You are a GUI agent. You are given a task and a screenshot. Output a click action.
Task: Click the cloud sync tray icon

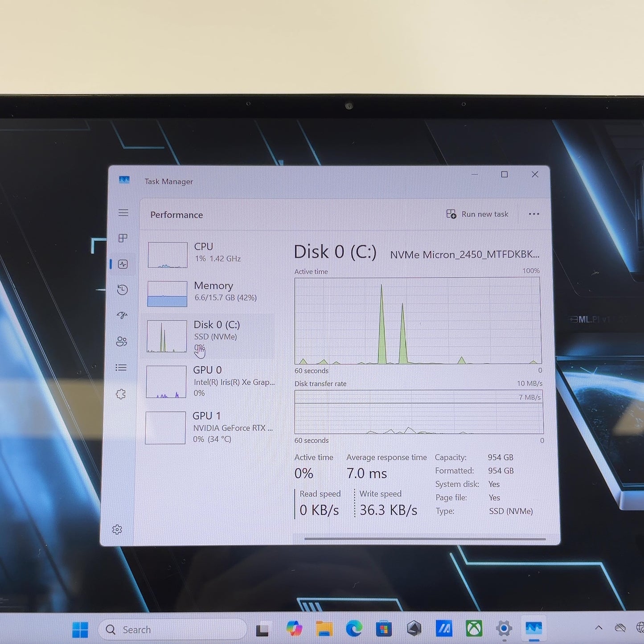[x=620, y=628]
